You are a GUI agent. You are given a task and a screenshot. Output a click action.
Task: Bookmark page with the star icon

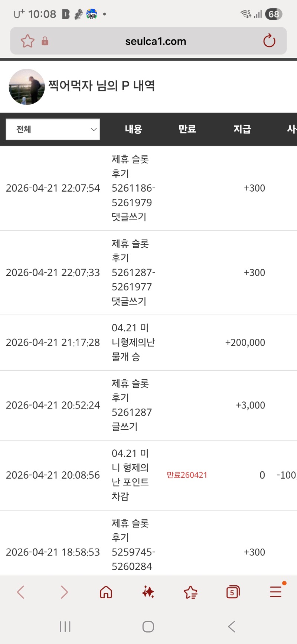(27, 41)
